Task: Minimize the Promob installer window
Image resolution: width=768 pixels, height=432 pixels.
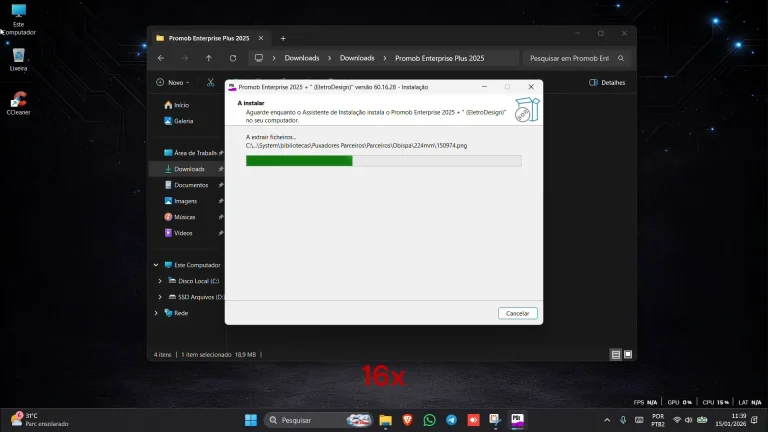Action: click(x=484, y=87)
